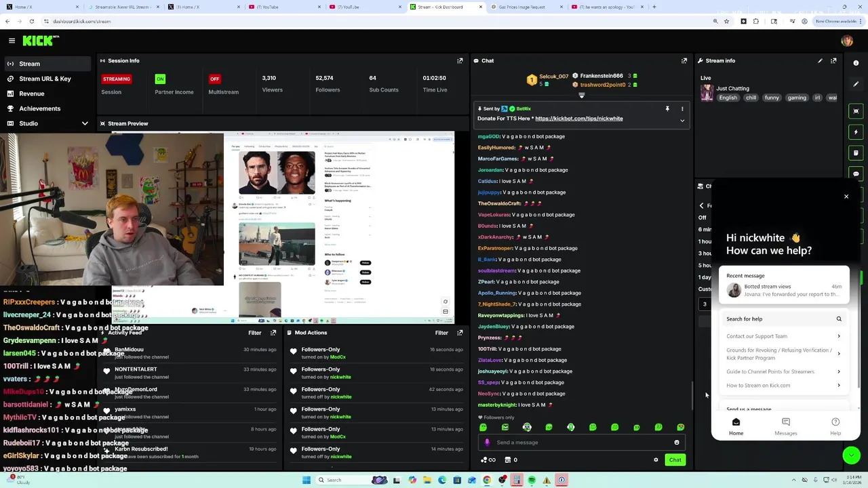Image resolution: width=868 pixels, height=488 pixels.
Task: Pop out the Mod Actions panel
Action: [x=460, y=333]
